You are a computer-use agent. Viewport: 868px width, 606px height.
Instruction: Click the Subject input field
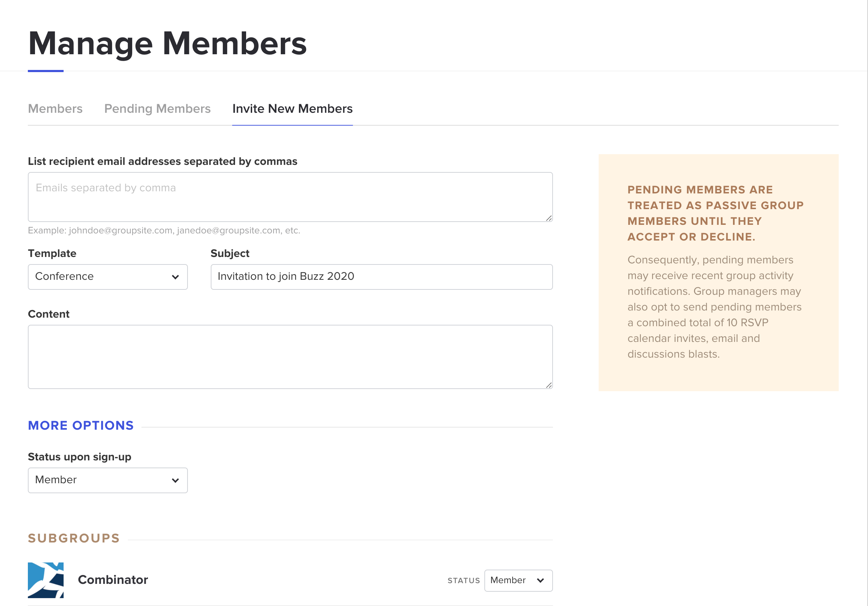381,277
